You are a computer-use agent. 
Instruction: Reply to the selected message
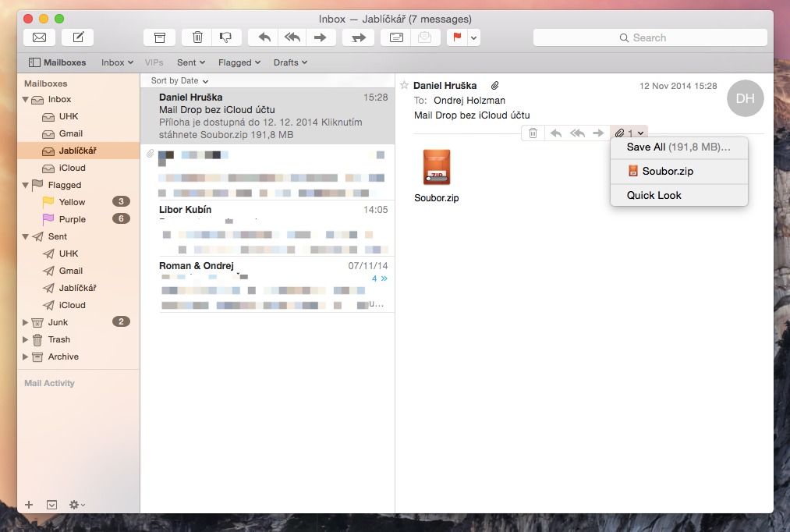coord(263,37)
